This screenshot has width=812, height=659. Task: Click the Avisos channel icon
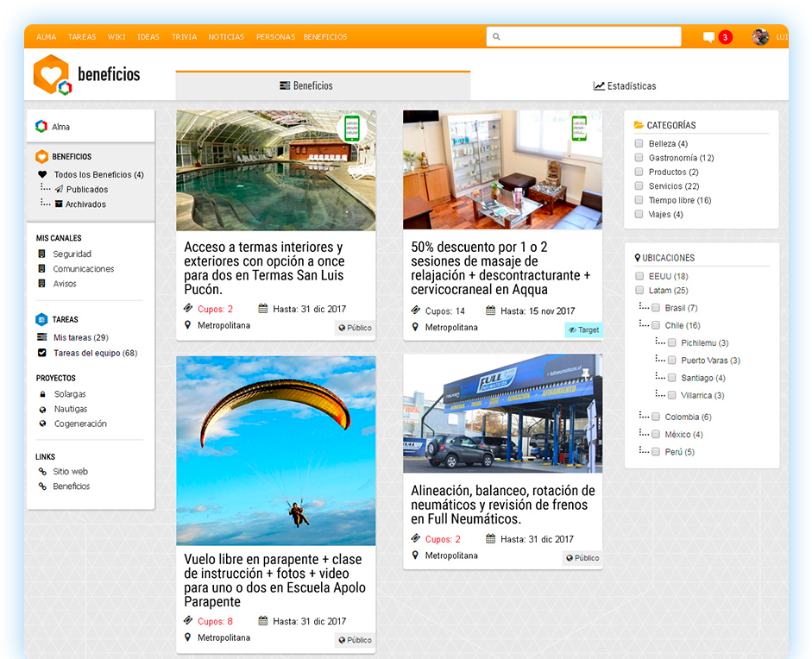(42, 284)
